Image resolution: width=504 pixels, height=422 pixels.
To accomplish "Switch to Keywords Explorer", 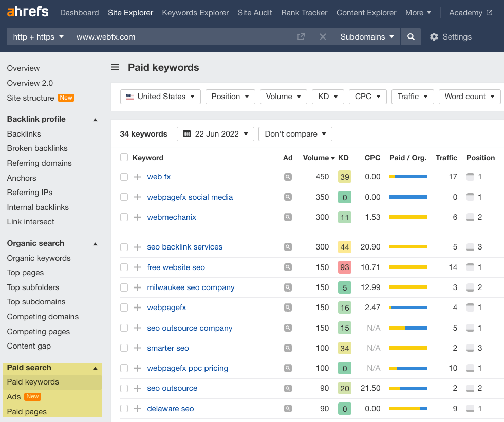I will coord(195,12).
